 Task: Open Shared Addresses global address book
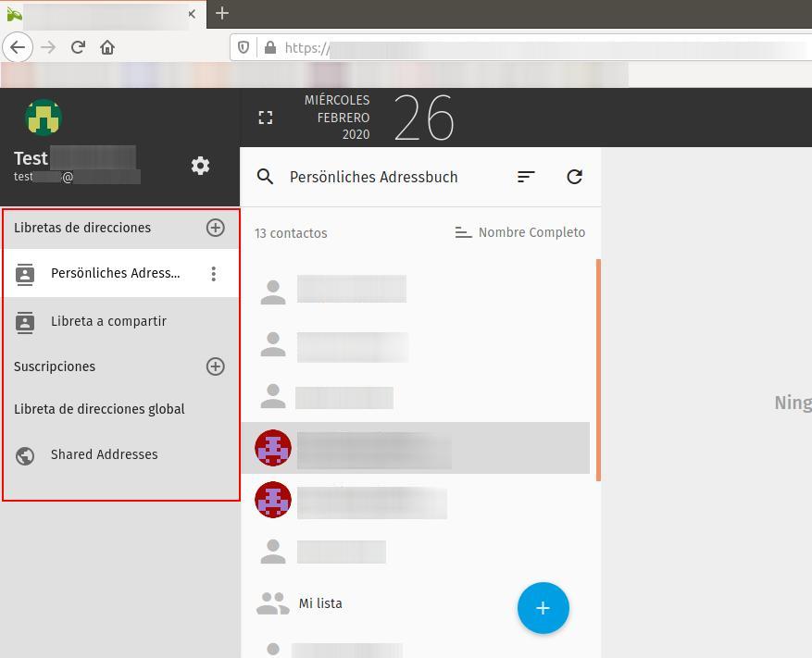click(x=104, y=454)
